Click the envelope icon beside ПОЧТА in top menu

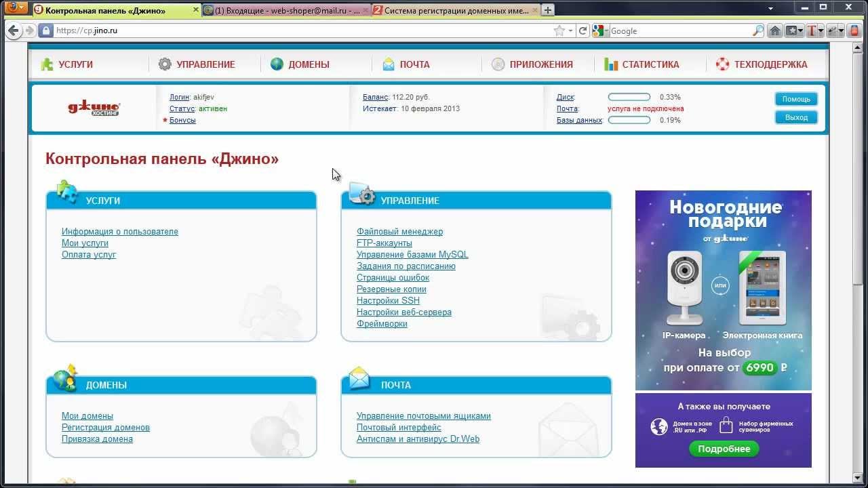pos(389,64)
